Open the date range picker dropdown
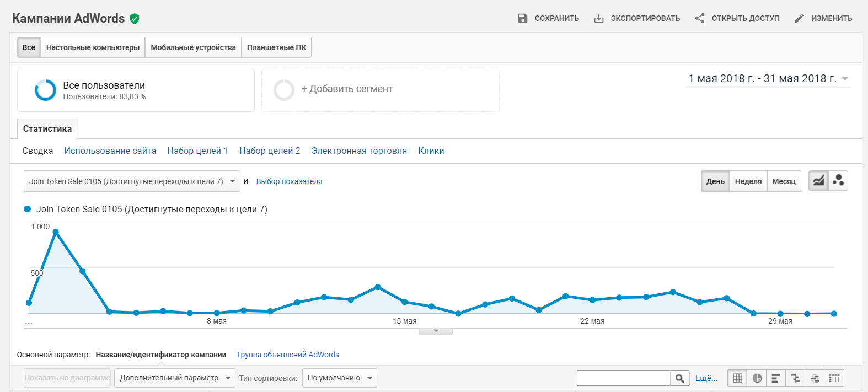Viewport: 868px width, 392px height. [x=845, y=79]
